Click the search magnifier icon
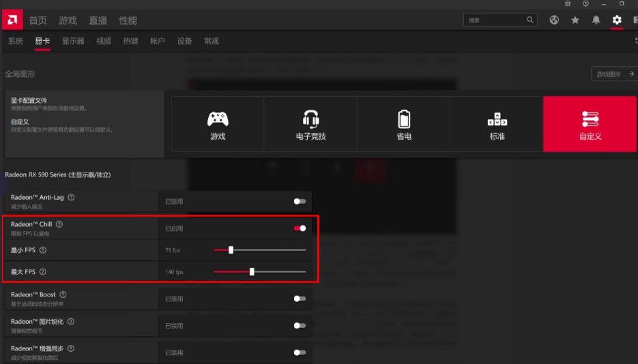The width and height of the screenshot is (638, 364). click(530, 20)
